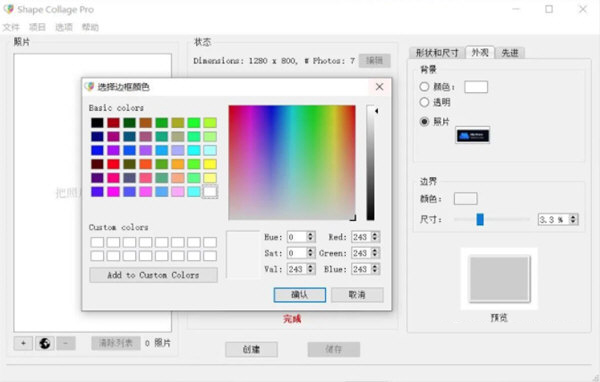The image size is (600, 382).
Task: Switch to the Advanced tab
Action: (x=510, y=53)
